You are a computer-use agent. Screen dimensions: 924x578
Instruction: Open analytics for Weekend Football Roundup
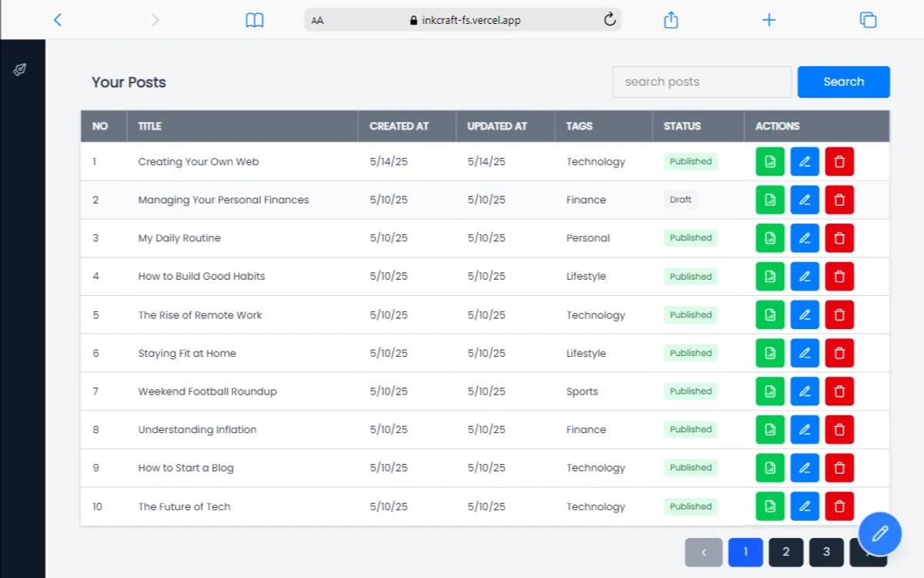(x=770, y=391)
